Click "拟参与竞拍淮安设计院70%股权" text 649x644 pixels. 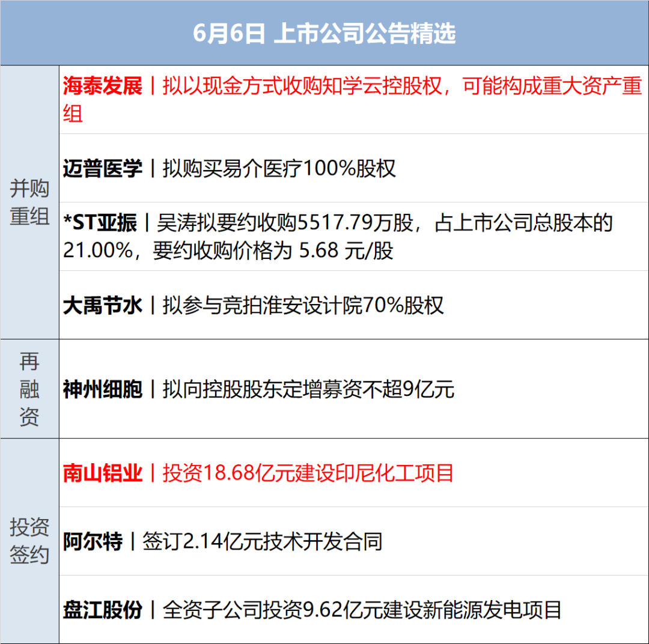(x=303, y=305)
